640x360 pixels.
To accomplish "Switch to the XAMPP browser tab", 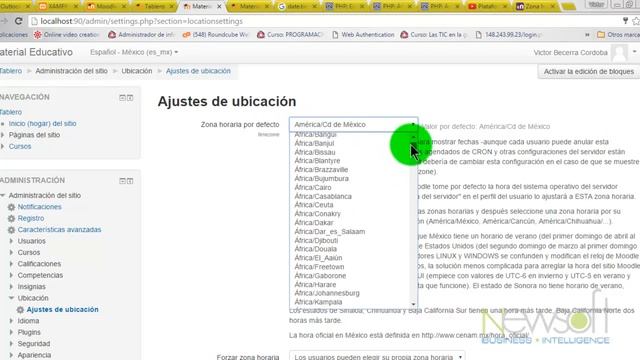I will (58, 6).
